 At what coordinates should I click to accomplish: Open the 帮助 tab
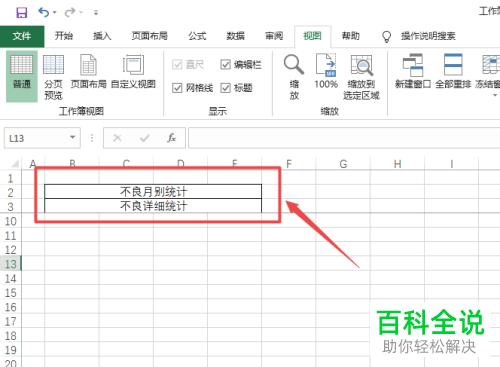click(351, 36)
